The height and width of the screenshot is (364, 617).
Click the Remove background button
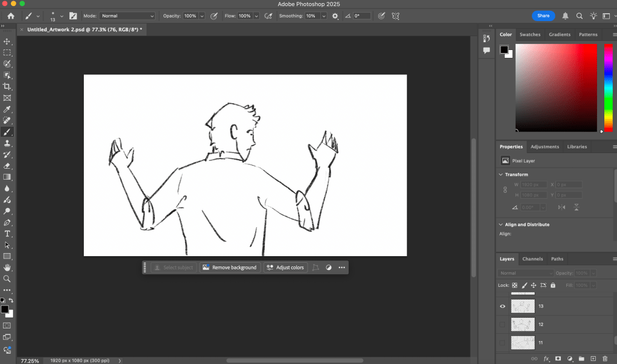point(229,268)
